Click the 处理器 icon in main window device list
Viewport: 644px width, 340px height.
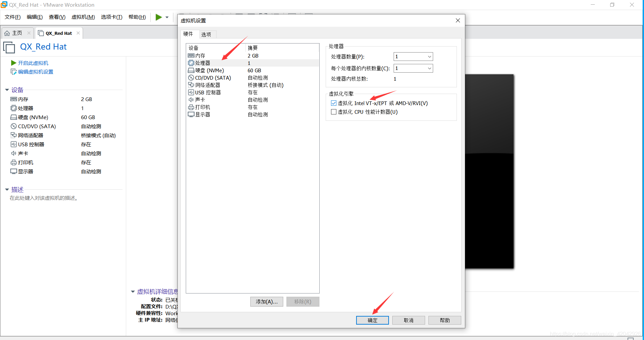coord(14,108)
